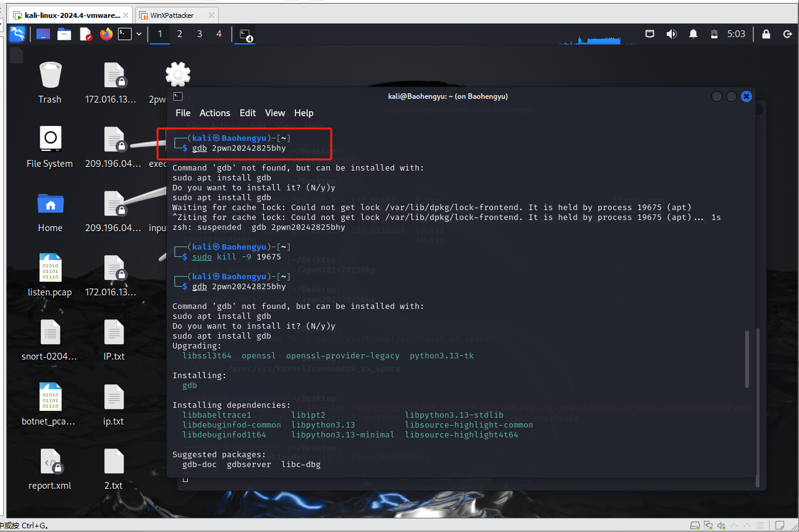799x532 pixels.
Task: Click 'Suggested packages:' line in terminal
Action: (219, 454)
